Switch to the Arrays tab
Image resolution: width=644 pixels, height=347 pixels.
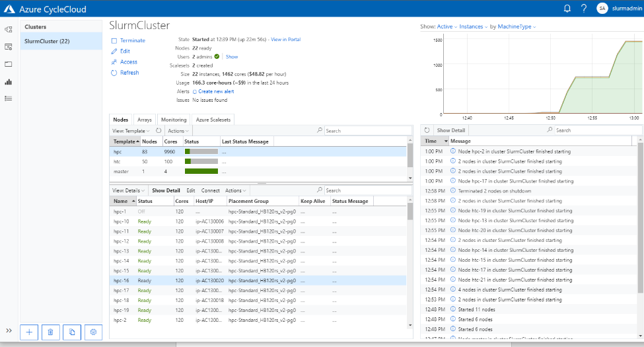(x=145, y=120)
